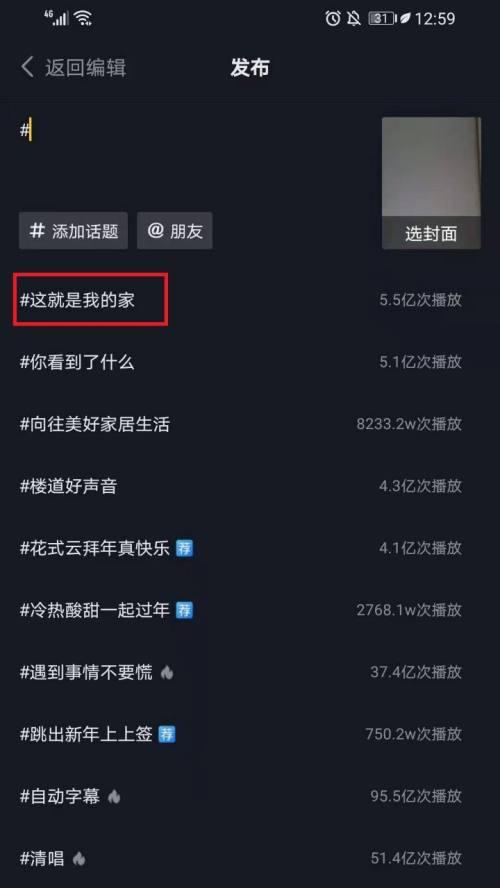Choose the #楼道好声音 hashtag
The width and height of the screenshot is (500, 888).
point(69,486)
